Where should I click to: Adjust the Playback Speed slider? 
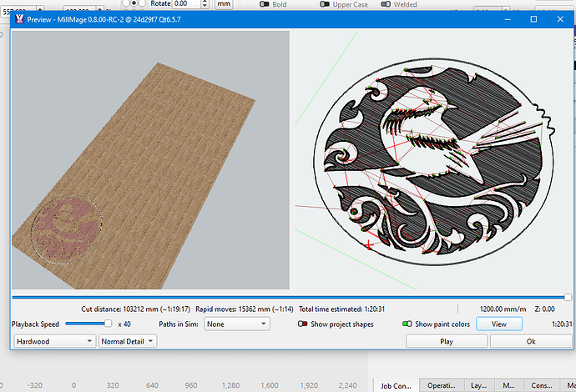coord(88,324)
